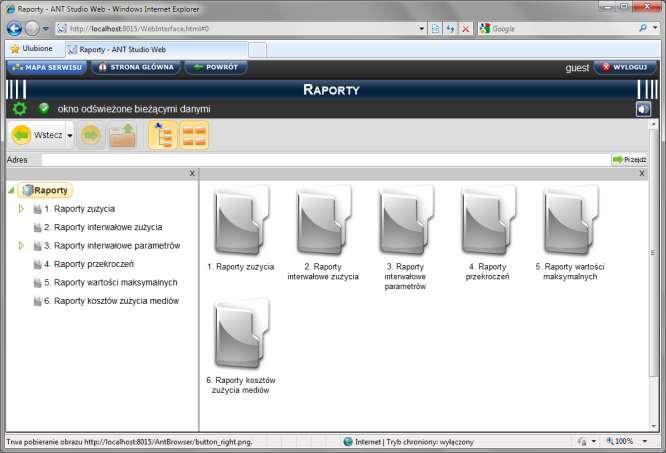Viewport: 666px width, 453px height.
Task: Toggle the tiles view layout icon
Action: 194,135
